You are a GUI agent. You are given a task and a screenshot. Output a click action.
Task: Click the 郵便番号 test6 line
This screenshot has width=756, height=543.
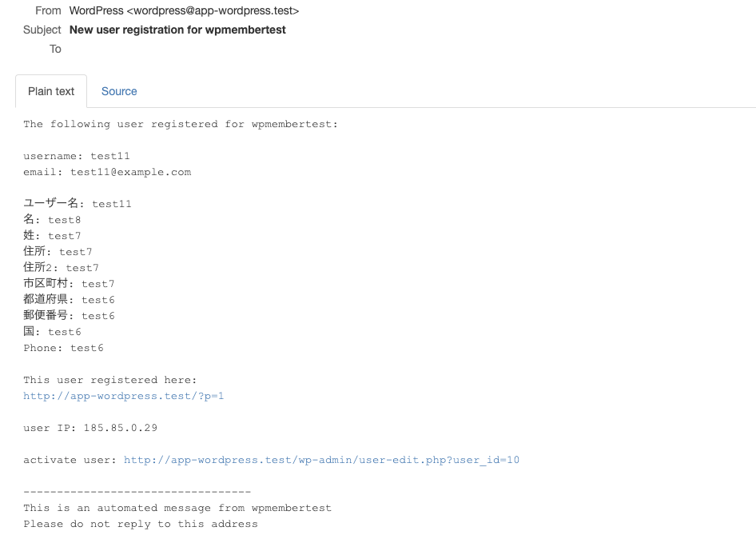click(69, 316)
